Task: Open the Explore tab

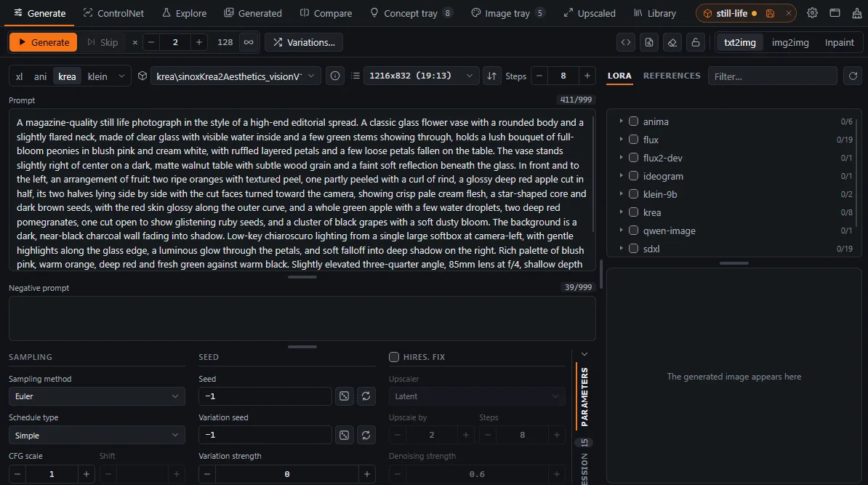Action: point(185,13)
